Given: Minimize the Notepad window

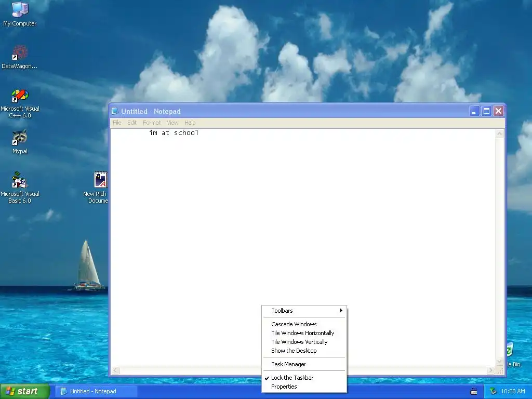Looking at the screenshot, I should [474, 111].
